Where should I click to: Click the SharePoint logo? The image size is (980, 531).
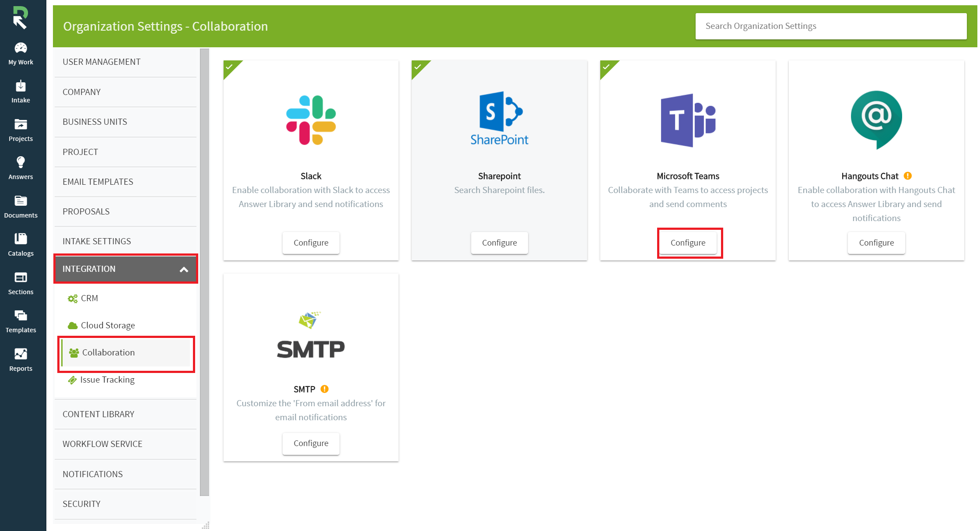499,118
